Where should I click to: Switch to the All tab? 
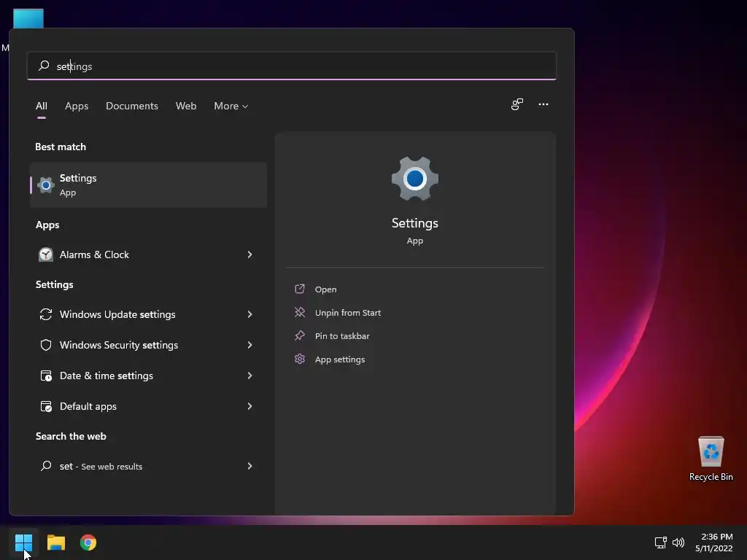(42, 106)
